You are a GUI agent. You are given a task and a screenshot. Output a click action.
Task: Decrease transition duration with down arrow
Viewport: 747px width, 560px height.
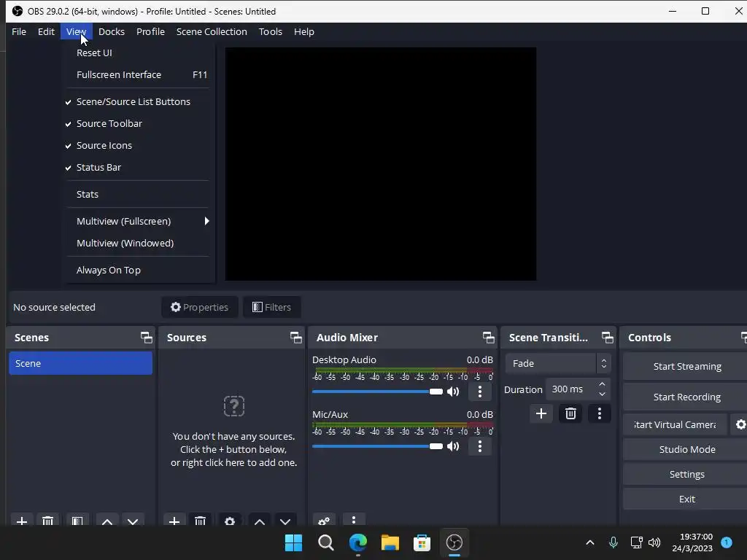tap(602, 394)
